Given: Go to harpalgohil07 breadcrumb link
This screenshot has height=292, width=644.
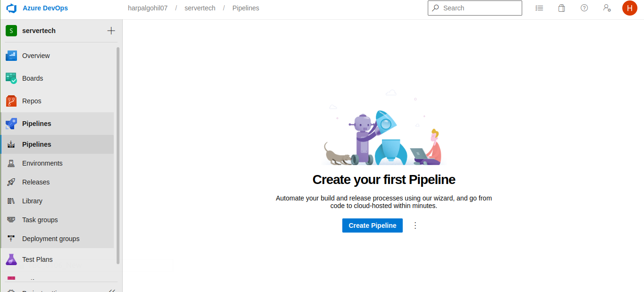Looking at the screenshot, I should point(148,8).
